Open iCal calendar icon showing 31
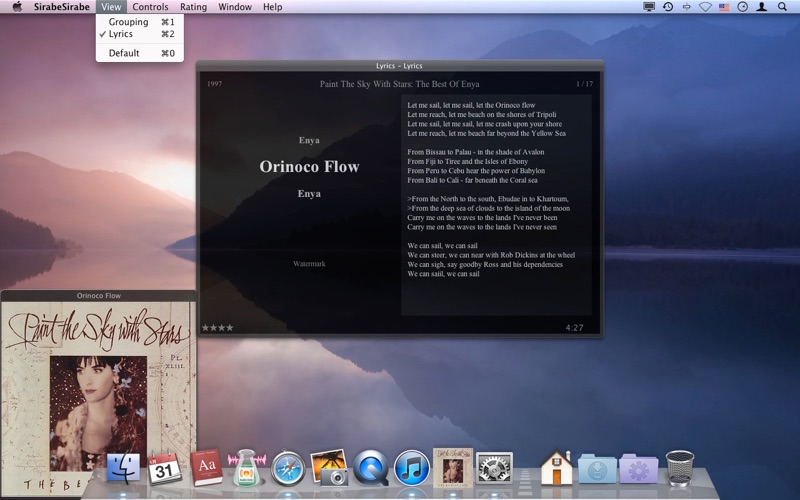 pos(164,468)
